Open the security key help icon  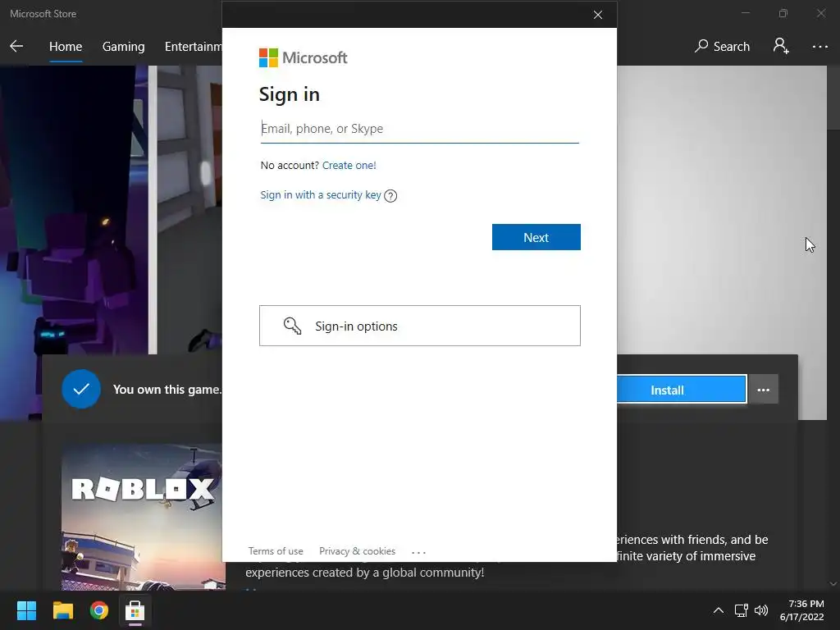coord(390,196)
